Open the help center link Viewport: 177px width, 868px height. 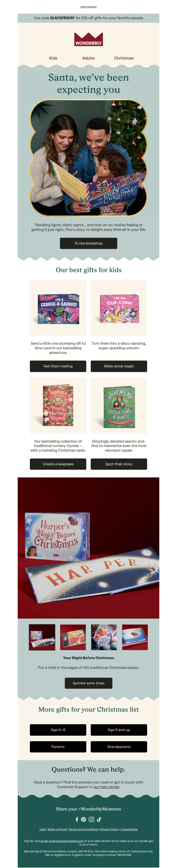click(x=106, y=787)
